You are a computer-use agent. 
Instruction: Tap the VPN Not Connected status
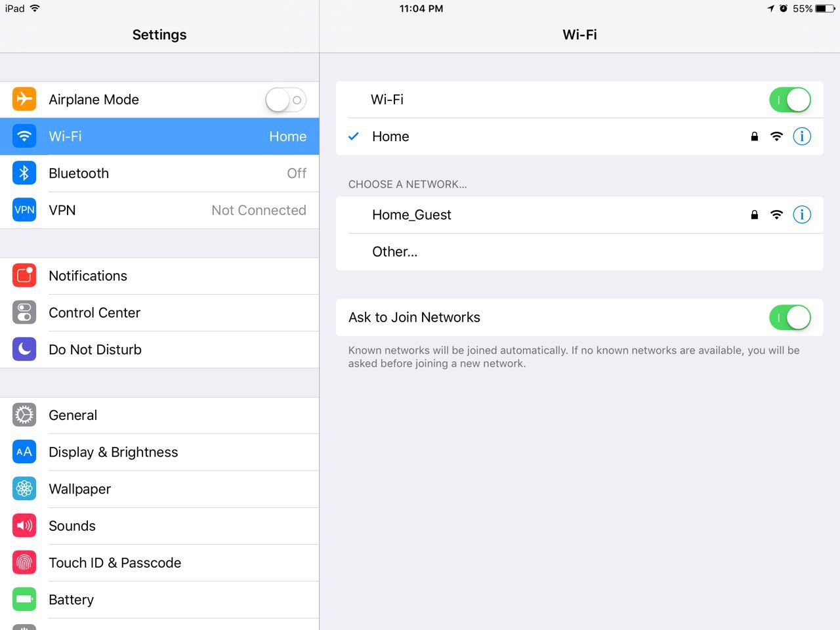click(259, 210)
